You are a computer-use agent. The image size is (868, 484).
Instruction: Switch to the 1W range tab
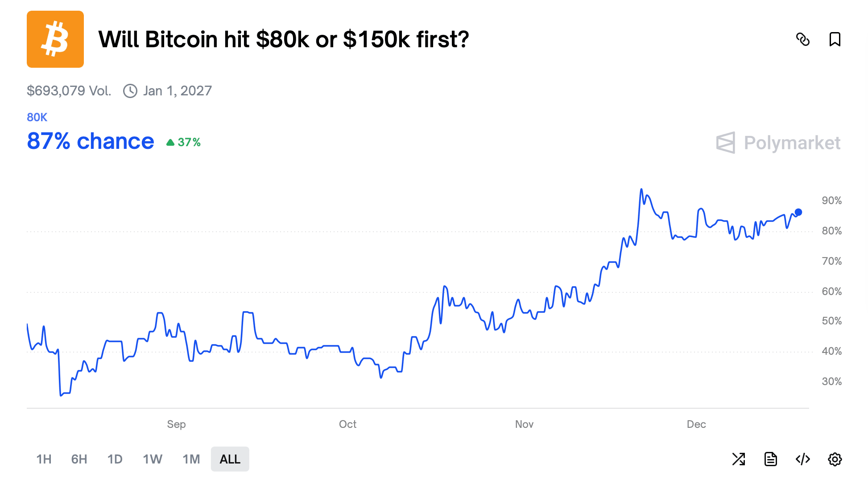point(153,459)
